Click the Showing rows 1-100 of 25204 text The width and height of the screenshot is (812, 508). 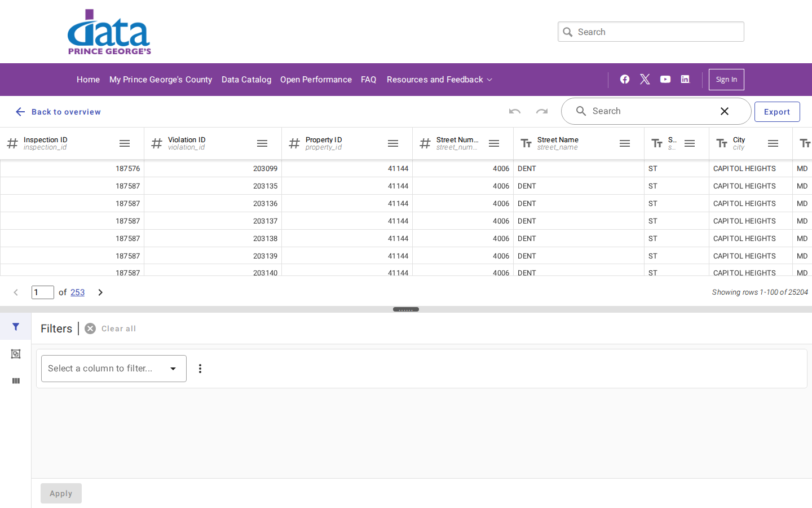click(760, 292)
